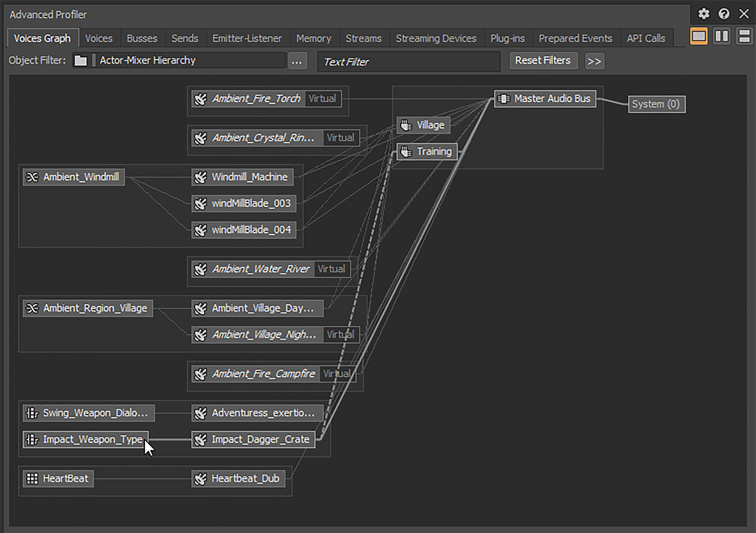Click the Master Audio Bus icon

[x=504, y=99]
